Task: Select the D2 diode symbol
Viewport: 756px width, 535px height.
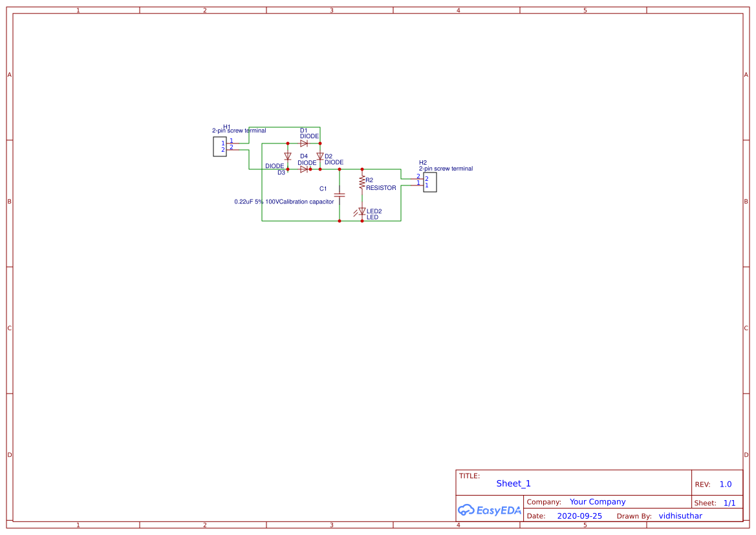Action: (319, 156)
